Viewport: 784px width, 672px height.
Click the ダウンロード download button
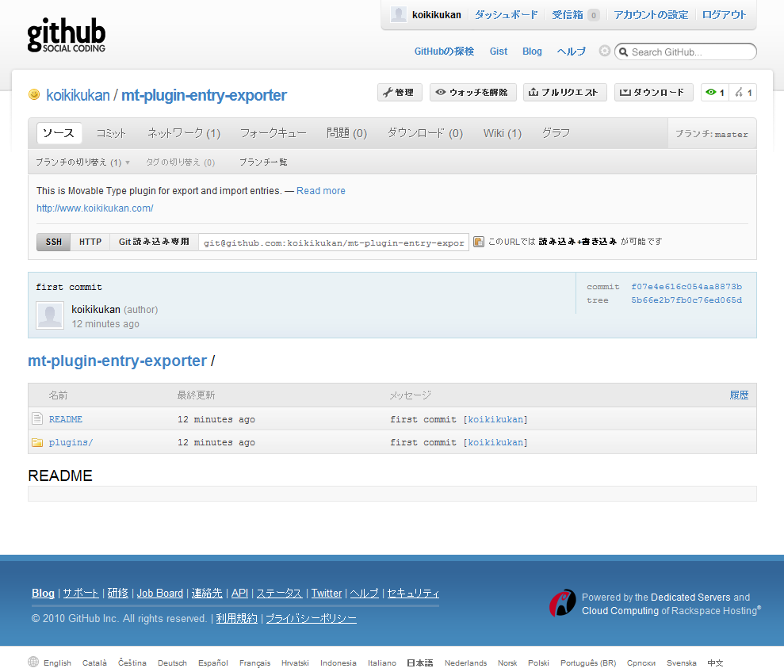pyautogui.click(x=653, y=93)
